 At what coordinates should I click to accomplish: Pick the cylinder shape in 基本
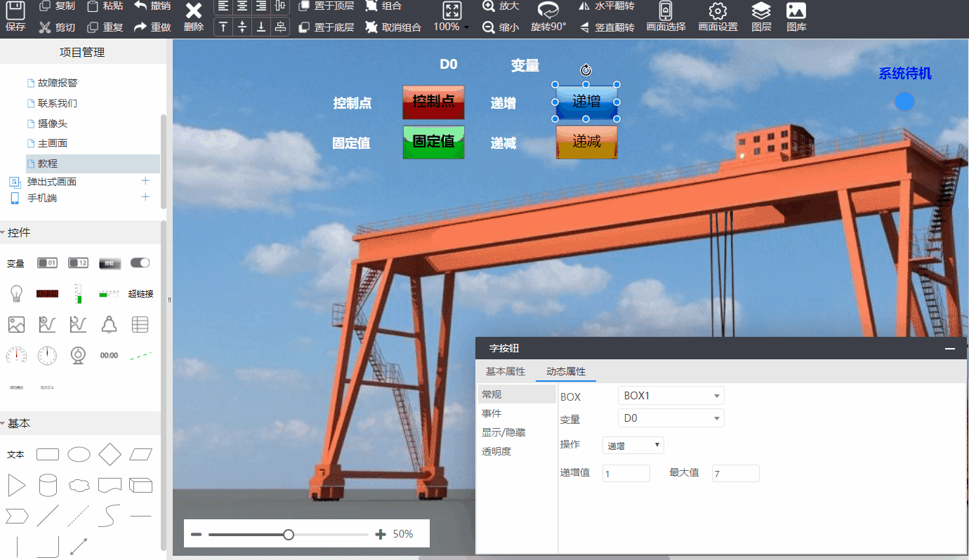[48, 485]
